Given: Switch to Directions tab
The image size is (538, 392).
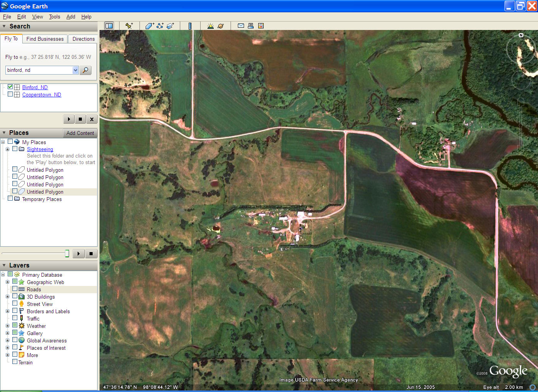Looking at the screenshot, I should coord(83,39).
